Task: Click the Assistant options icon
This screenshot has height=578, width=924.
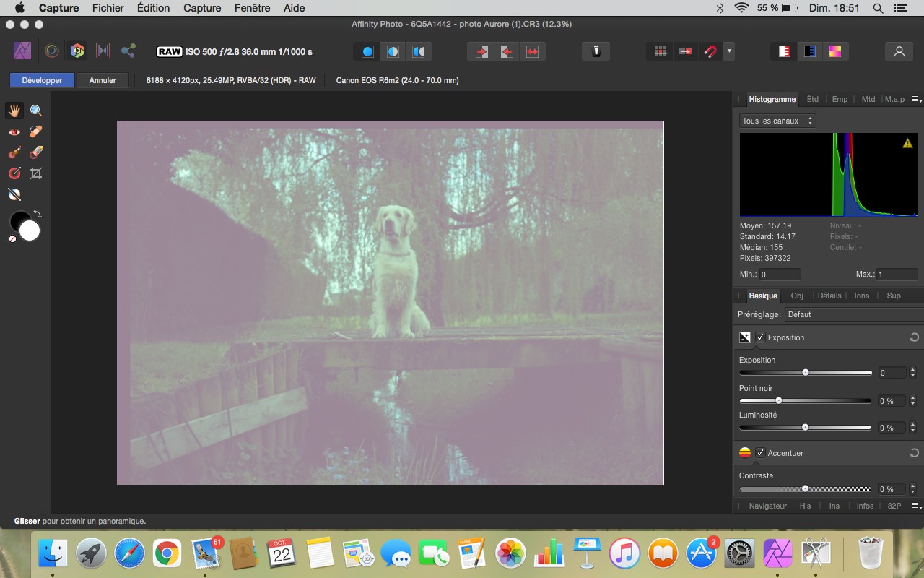Action: (x=596, y=51)
